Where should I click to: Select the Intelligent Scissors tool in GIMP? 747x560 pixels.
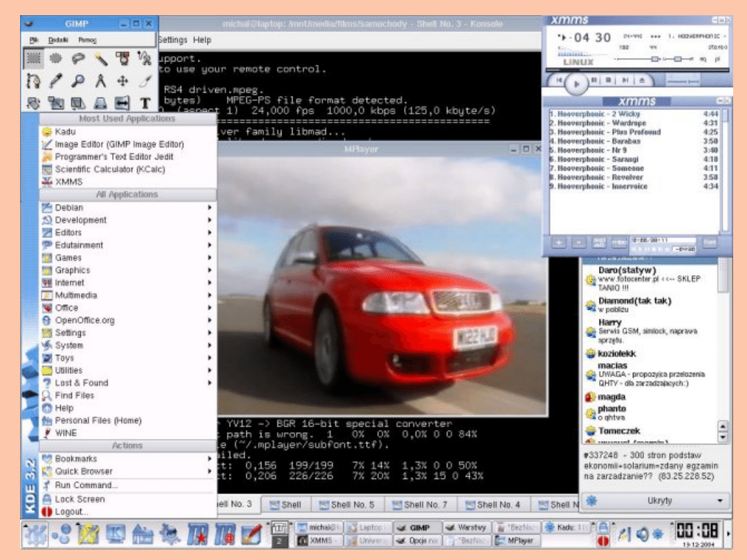tap(145, 59)
